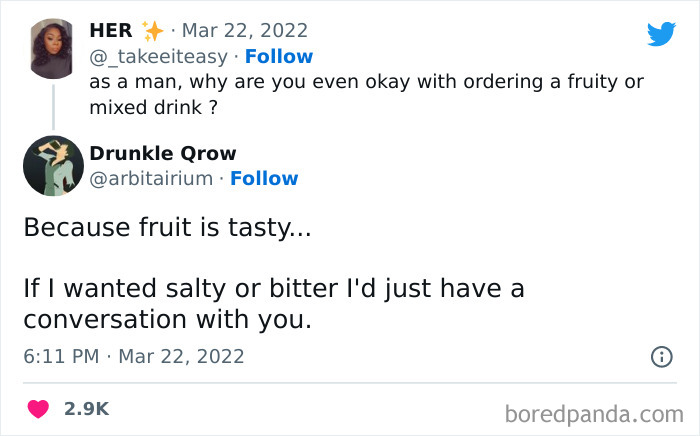
Task: Click the 2.9K likes count
Action: 86,409
